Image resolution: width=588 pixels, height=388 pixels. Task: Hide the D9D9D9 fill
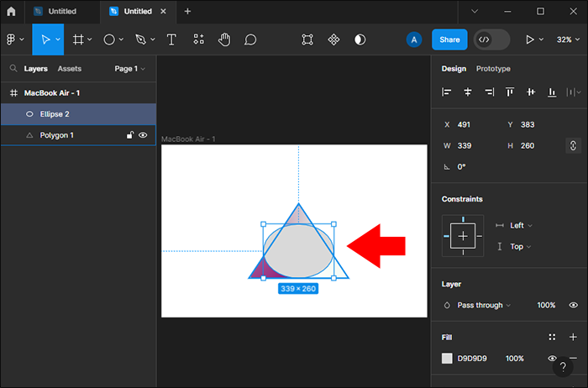click(552, 358)
